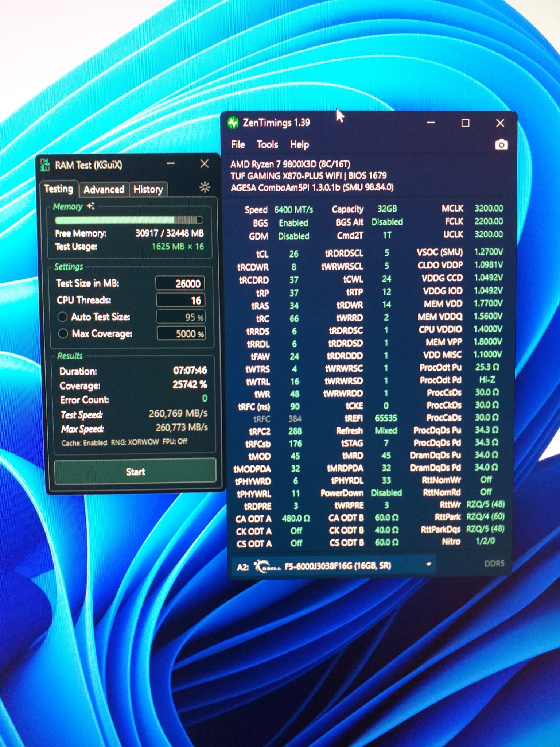Image resolution: width=560 pixels, height=747 pixels.
Task: Click the tREFI value 65535
Action: pyautogui.click(x=386, y=418)
